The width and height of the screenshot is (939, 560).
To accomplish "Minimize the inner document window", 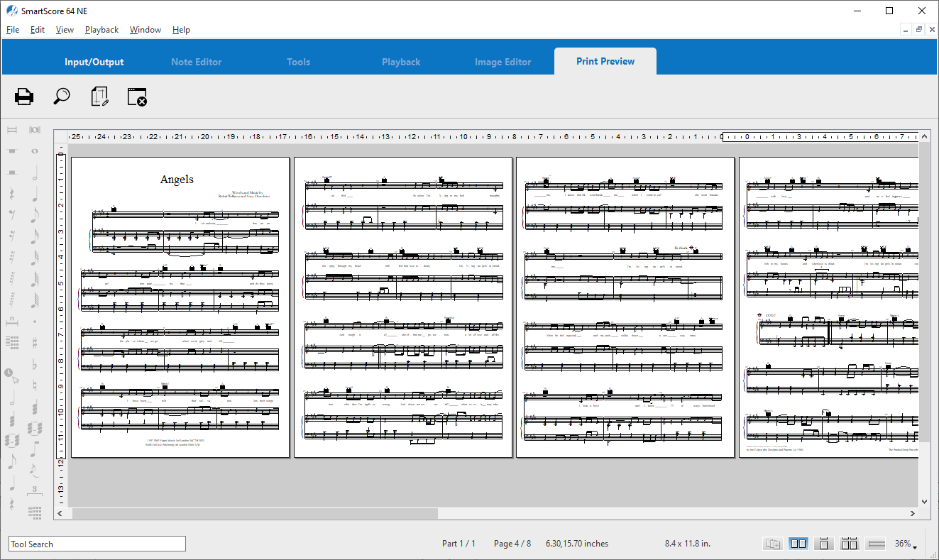I will (x=906, y=30).
